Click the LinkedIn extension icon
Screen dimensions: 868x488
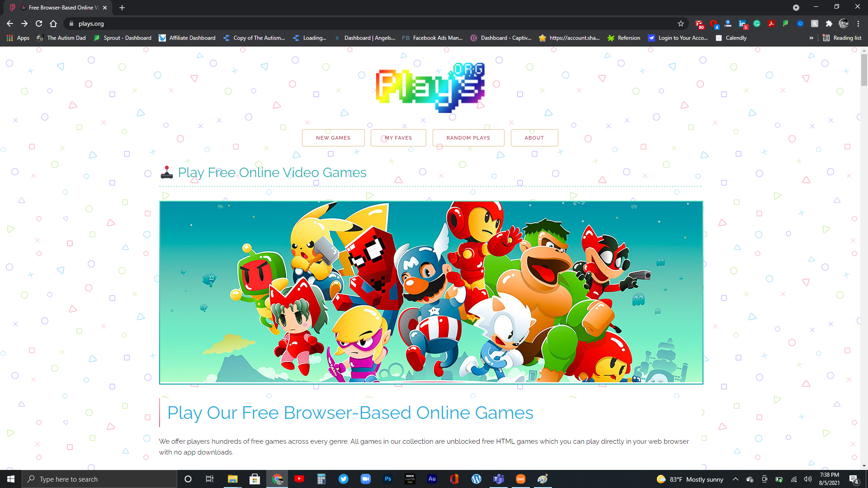pos(742,24)
